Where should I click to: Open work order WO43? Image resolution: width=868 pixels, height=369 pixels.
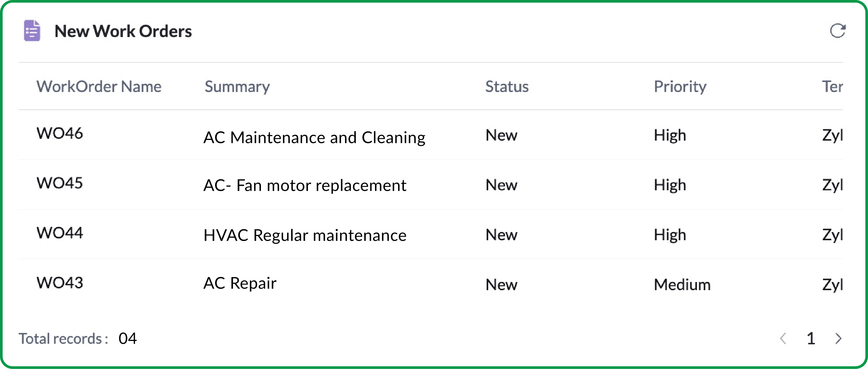(x=60, y=283)
